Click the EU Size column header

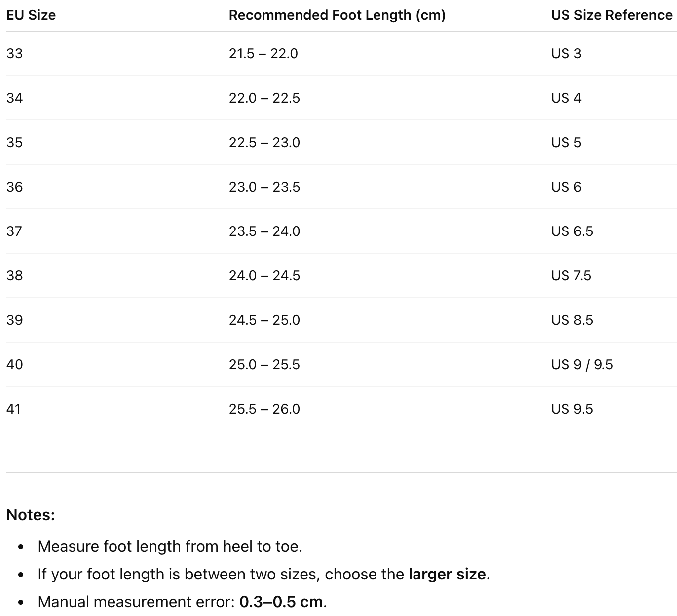click(31, 15)
